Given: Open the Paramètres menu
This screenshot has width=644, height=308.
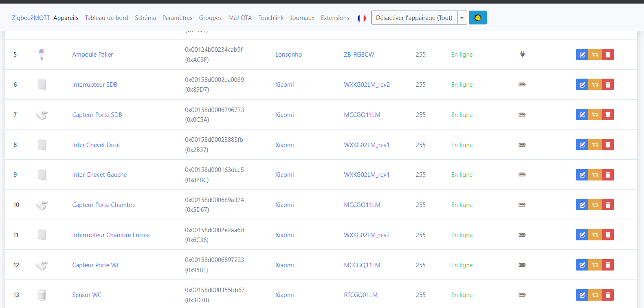Looking at the screenshot, I should (178, 18).
